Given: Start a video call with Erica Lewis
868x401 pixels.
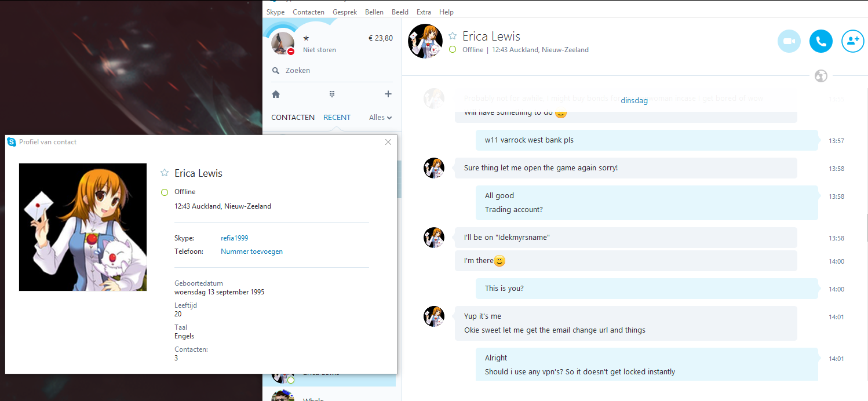Looking at the screenshot, I should 789,41.
